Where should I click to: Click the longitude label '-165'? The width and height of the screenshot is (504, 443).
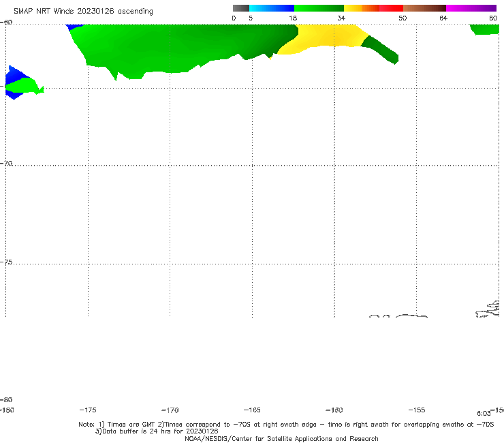click(x=252, y=410)
